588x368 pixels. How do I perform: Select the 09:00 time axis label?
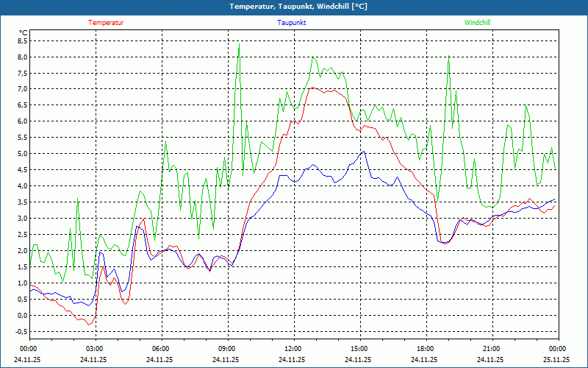point(226,349)
